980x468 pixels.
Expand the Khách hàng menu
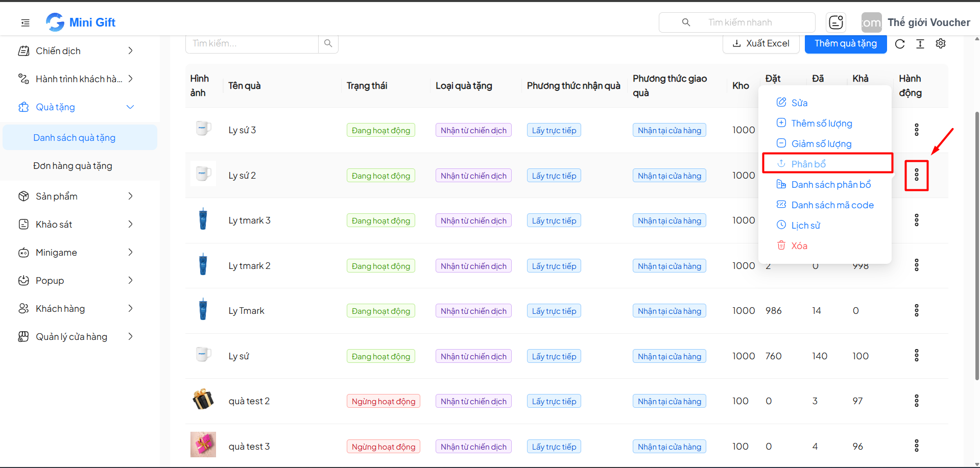tap(77, 308)
